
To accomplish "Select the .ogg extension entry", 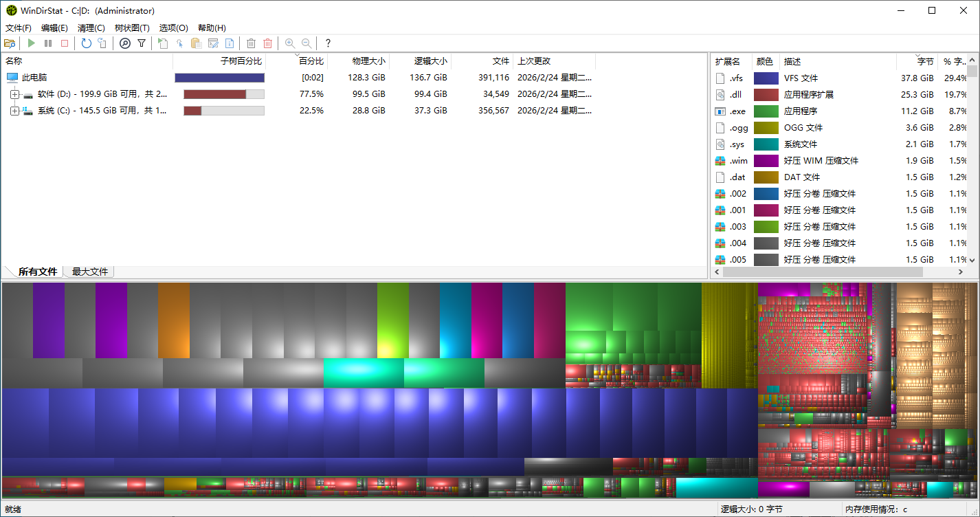I will point(825,127).
